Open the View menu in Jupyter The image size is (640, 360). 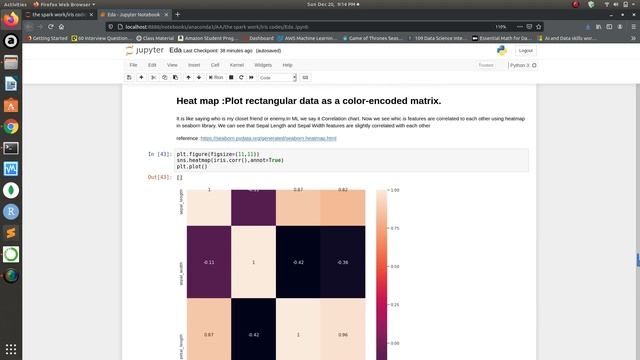[x=172, y=65]
